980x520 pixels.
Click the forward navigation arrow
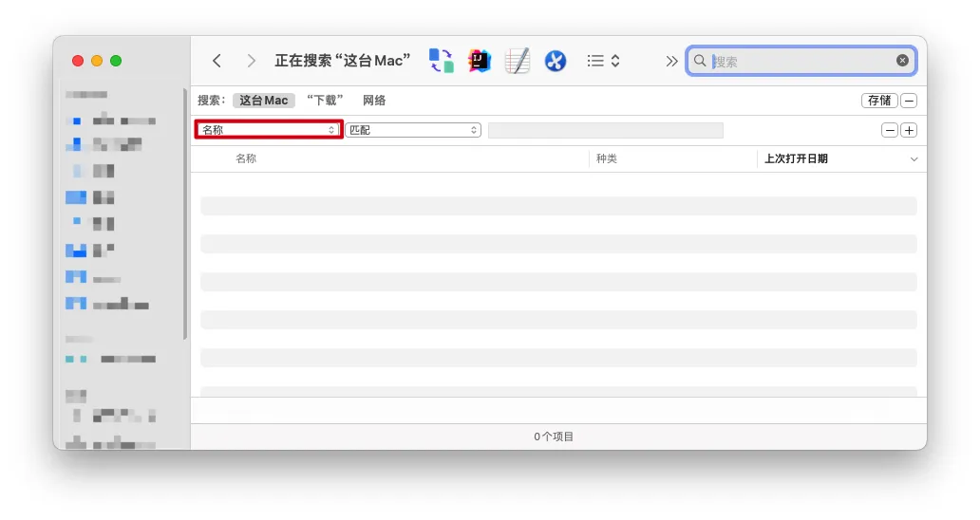tap(251, 61)
